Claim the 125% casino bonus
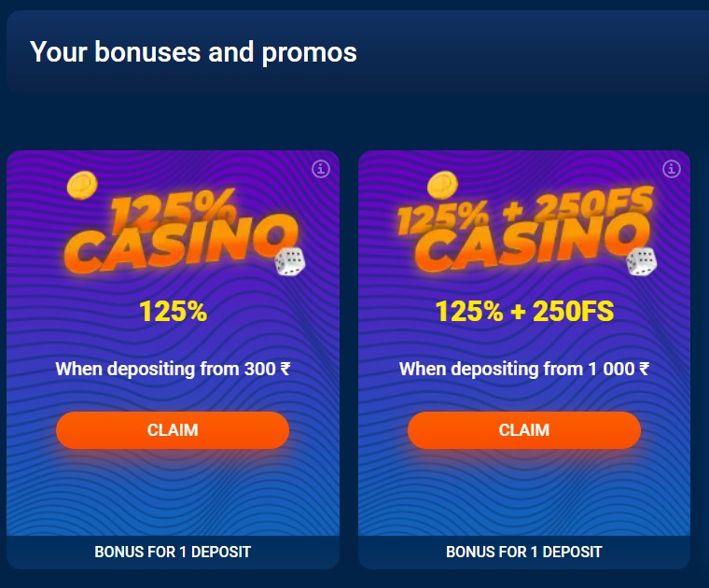 click(173, 430)
